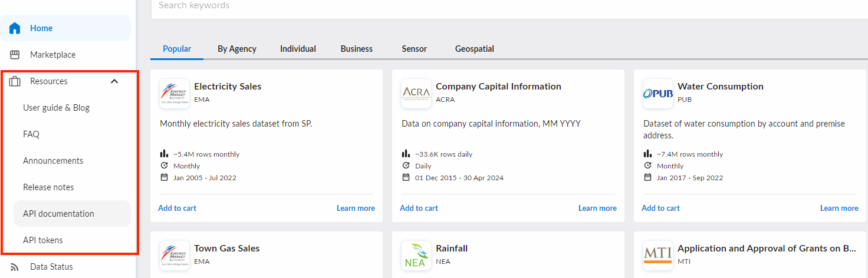
Task: Click the ACRA logo on Company Capital card
Action: coord(416,94)
